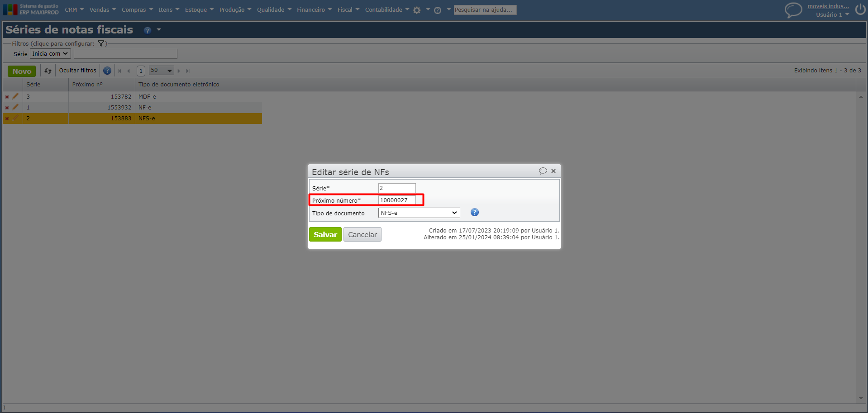Click the Cancelar button
Screen dimensions: 868x413
click(362, 234)
